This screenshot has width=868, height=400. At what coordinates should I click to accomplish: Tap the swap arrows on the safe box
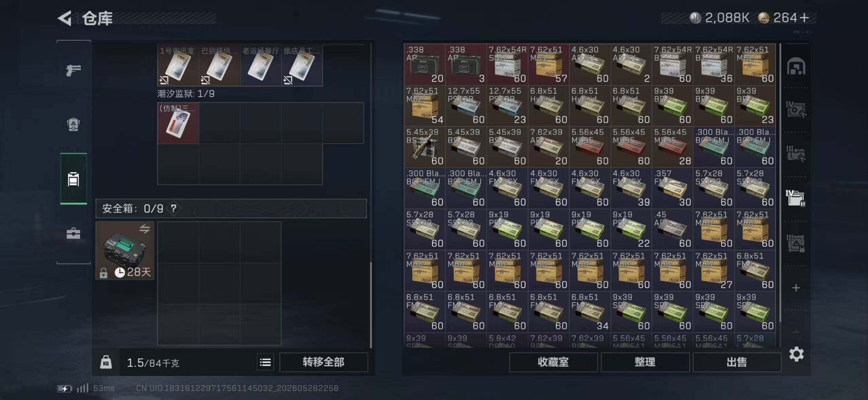click(x=145, y=229)
